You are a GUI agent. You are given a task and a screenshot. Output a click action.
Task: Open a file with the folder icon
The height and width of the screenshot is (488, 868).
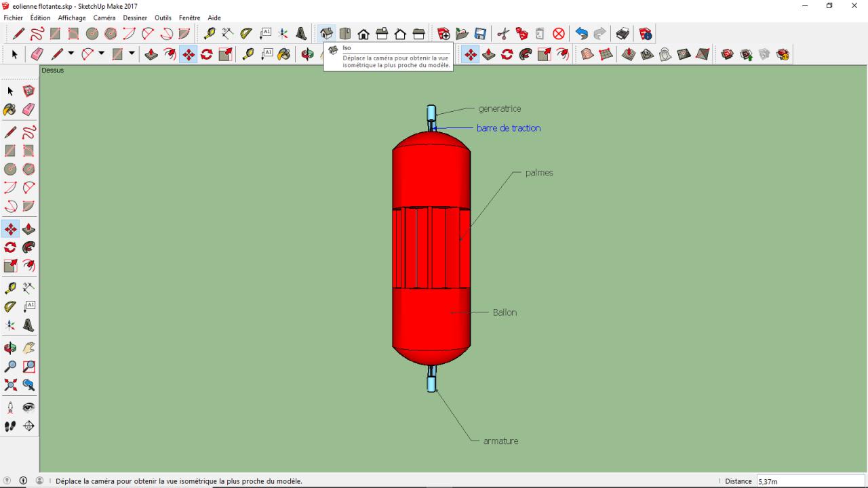[x=462, y=34]
